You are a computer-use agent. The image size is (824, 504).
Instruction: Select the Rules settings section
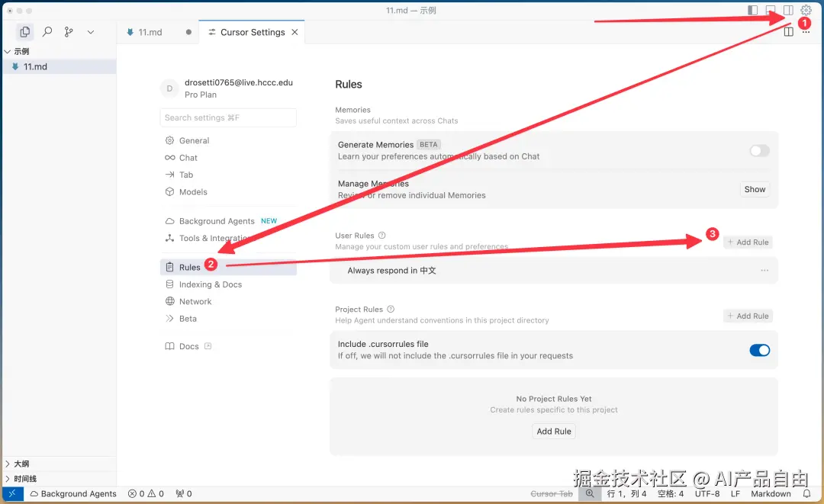coord(228,267)
